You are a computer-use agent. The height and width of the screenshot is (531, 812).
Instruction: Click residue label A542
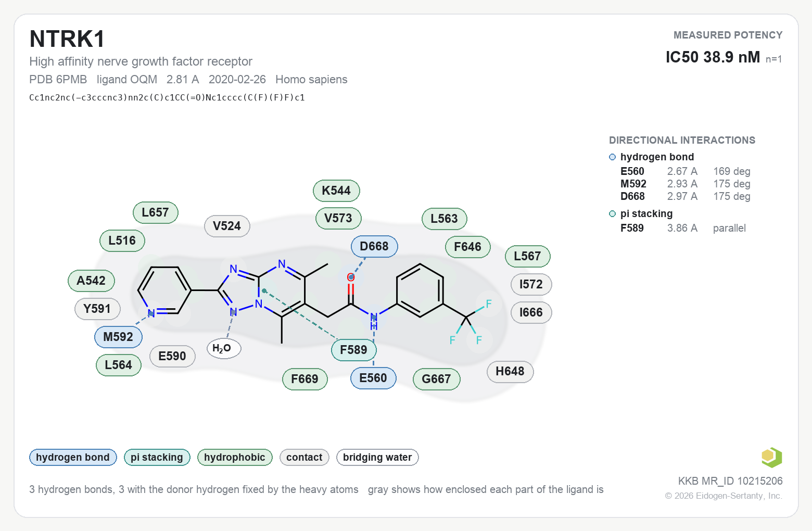91,281
